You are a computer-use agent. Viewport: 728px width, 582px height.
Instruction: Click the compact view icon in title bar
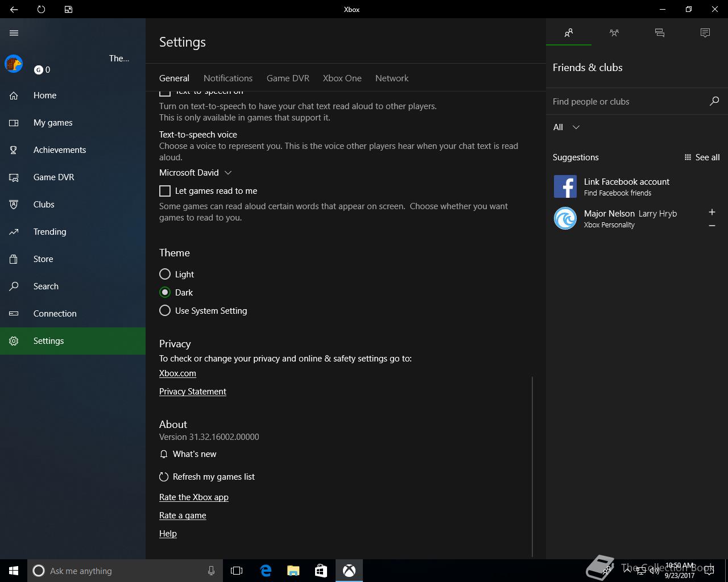pyautogui.click(x=68, y=9)
